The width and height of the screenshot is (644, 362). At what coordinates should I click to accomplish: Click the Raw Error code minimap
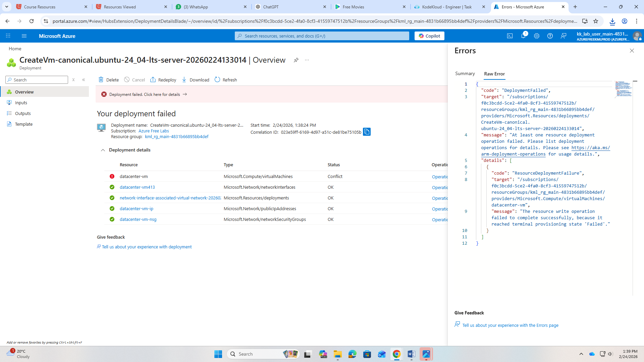pyautogui.click(x=624, y=89)
